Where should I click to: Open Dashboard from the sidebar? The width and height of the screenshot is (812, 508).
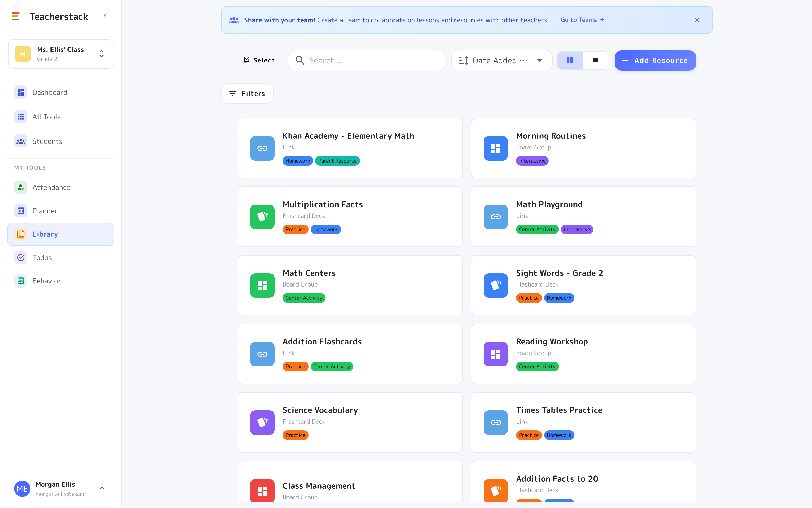(60, 92)
